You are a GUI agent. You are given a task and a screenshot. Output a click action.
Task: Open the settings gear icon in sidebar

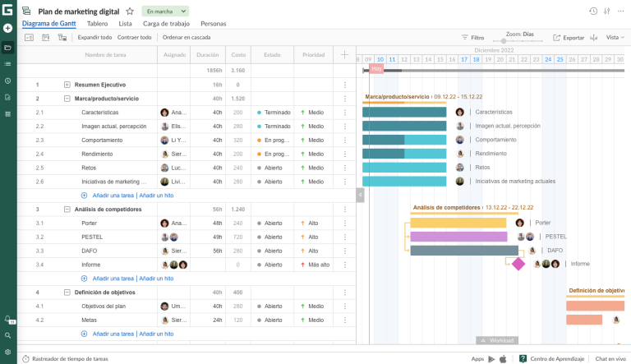pos(7,352)
